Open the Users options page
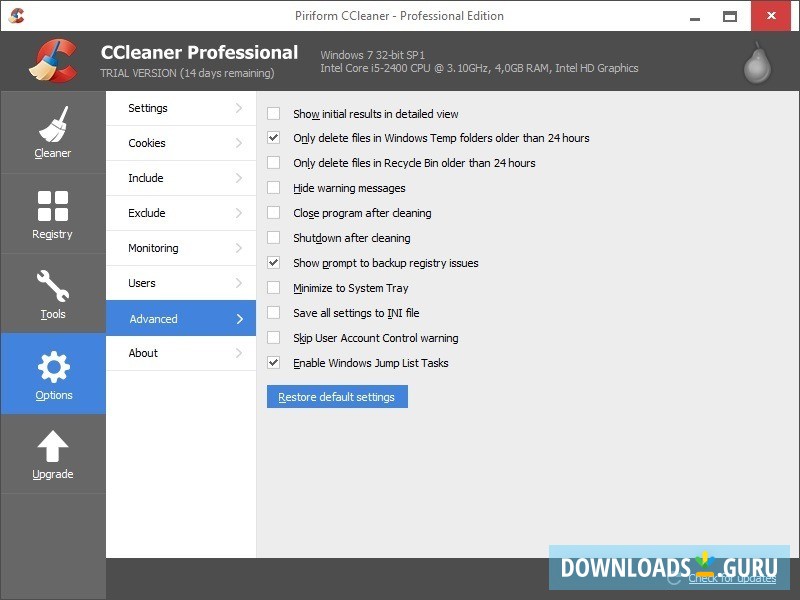 tap(181, 283)
